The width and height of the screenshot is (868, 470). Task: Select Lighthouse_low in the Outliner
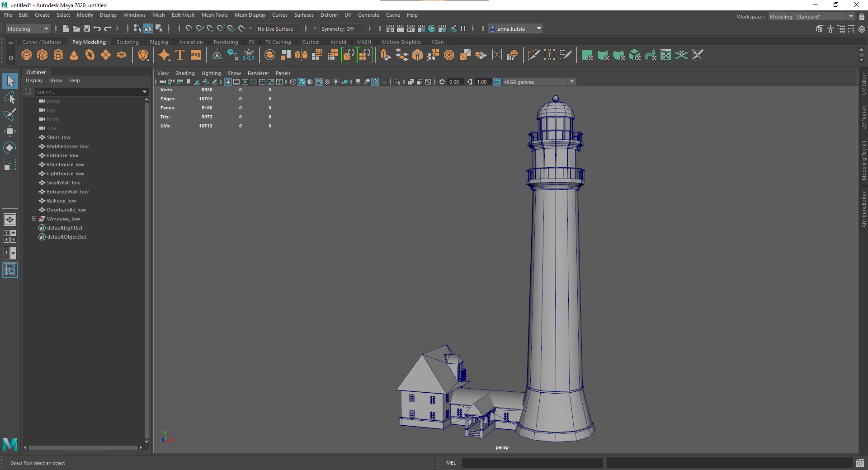(x=65, y=174)
